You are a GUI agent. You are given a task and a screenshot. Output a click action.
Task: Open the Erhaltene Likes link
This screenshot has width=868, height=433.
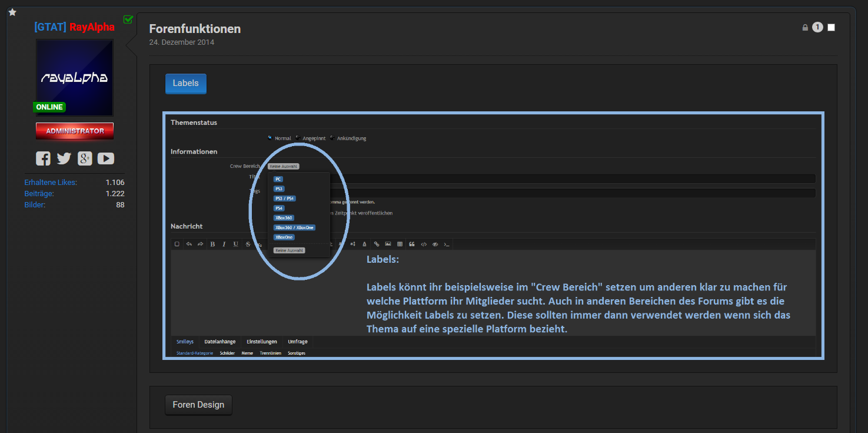(x=51, y=183)
